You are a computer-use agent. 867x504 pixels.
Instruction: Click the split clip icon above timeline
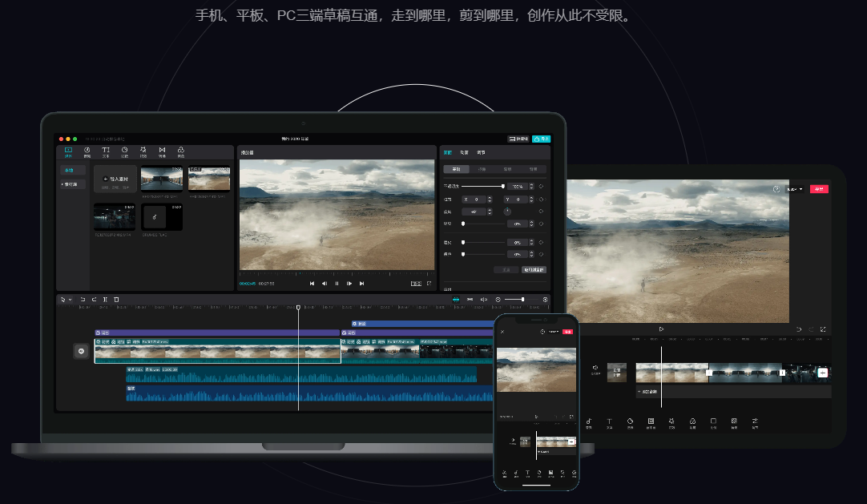click(105, 299)
